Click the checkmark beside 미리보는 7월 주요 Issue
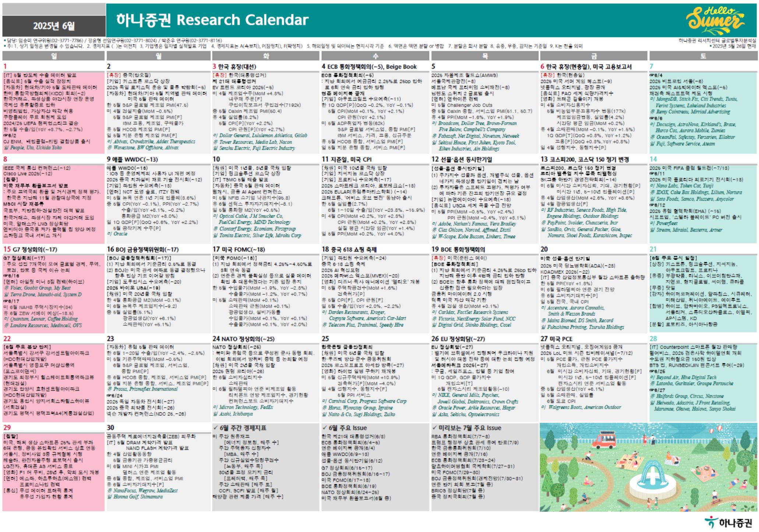This screenshot has height=532, width=759. [434, 428]
